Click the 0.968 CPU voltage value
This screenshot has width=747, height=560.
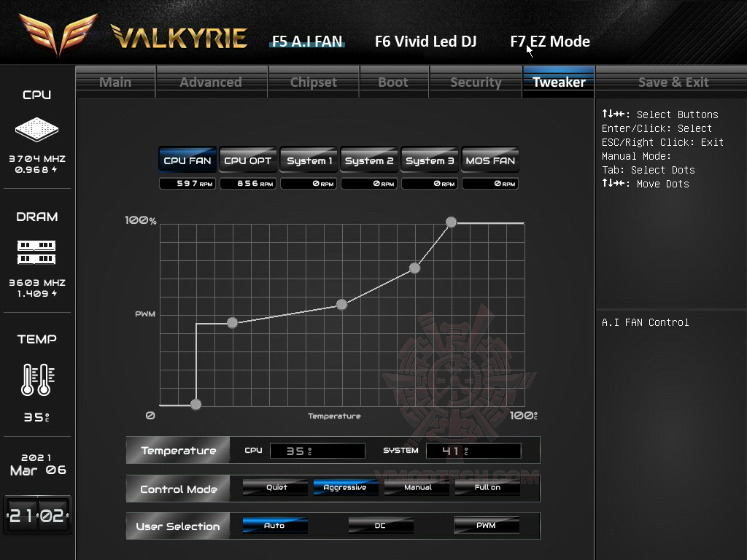(36, 169)
